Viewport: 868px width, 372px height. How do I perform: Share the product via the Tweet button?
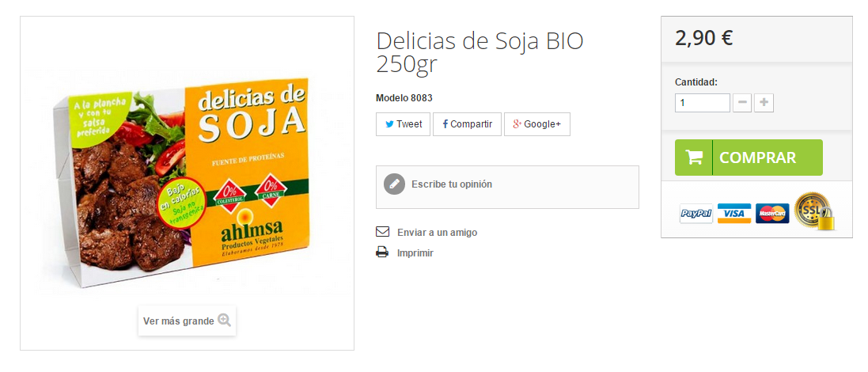pos(403,124)
